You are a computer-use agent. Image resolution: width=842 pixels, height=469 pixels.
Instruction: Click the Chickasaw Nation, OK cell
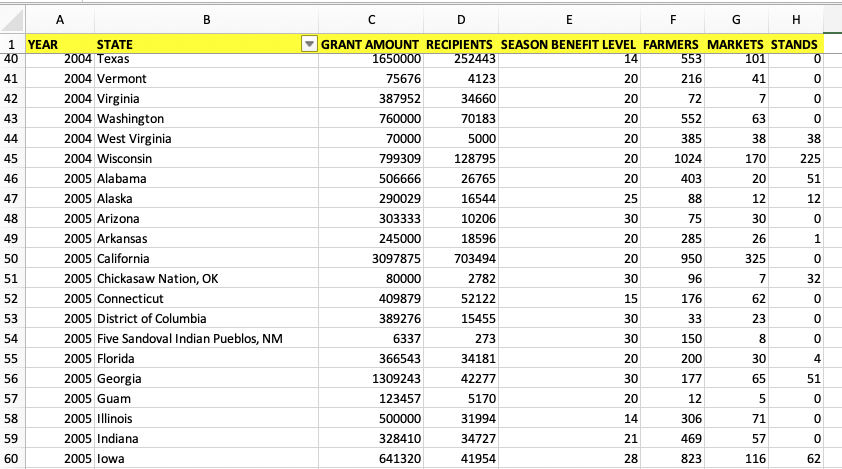click(157, 279)
